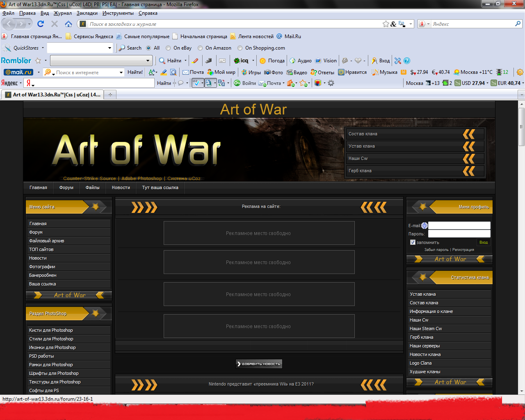This screenshot has width=525, height=420.
Task: Click the Вход login button in Мини профиль
Action: [x=484, y=242]
